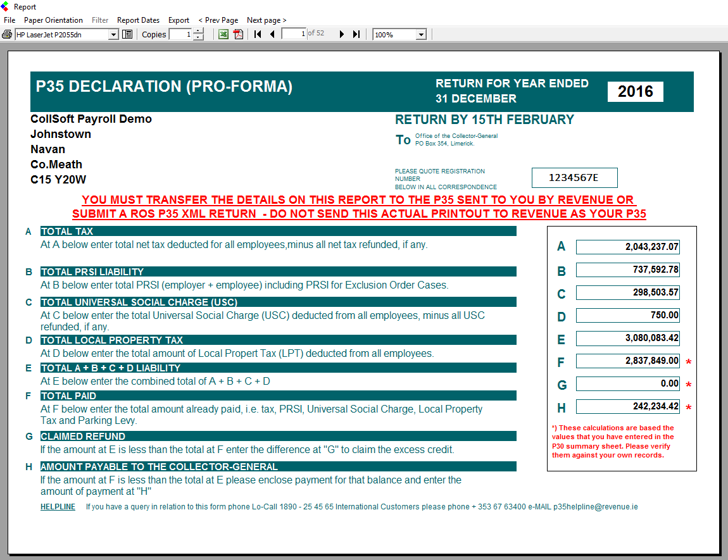Click the current page number field
This screenshot has width=728, height=560.
pyautogui.click(x=294, y=34)
